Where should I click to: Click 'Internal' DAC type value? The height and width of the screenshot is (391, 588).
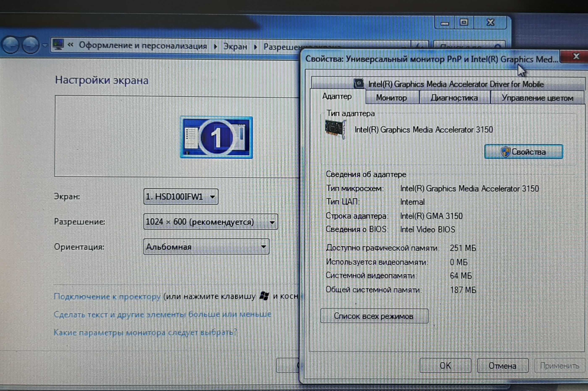pyautogui.click(x=412, y=202)
